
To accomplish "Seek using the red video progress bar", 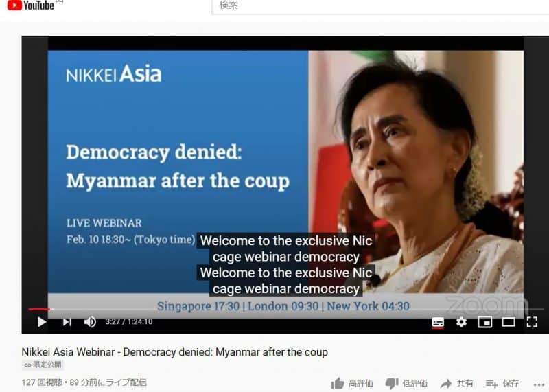I will [285, 310].
